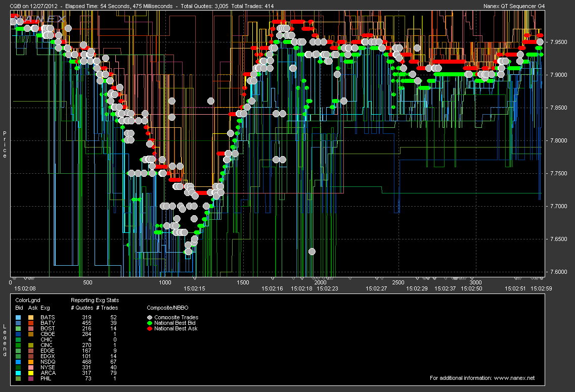Viewport: 575px width, 392px height.
Task: Choose the NYSE bid dark green swatch
Action: (18, 367)
